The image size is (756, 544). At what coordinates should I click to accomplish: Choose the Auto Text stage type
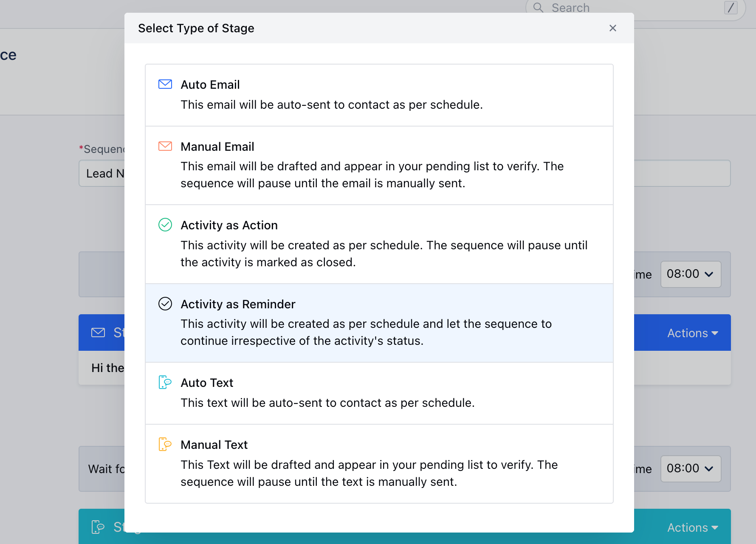pyautogui.click(x=379, y=393)
